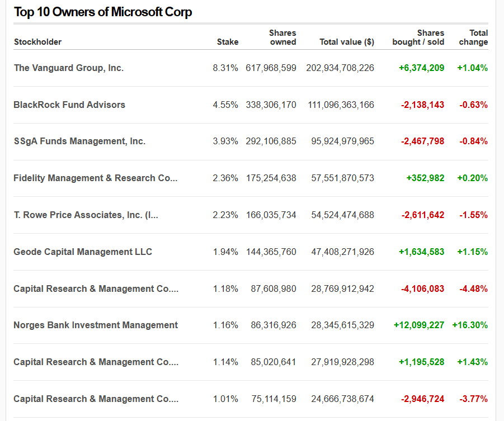504x421 pixels.
Task: Open Capital Research & Management with 1.14% stake
Action: click(x=96, y=362)
